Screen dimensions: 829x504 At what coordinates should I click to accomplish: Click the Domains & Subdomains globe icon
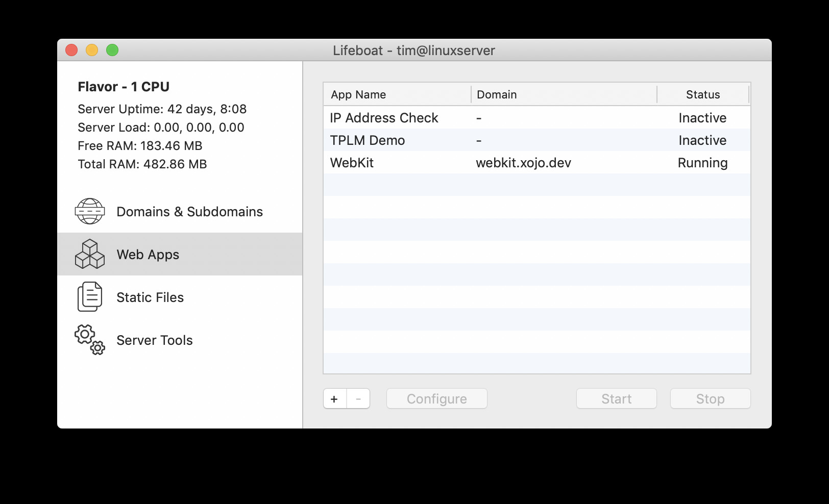(90, 211)
